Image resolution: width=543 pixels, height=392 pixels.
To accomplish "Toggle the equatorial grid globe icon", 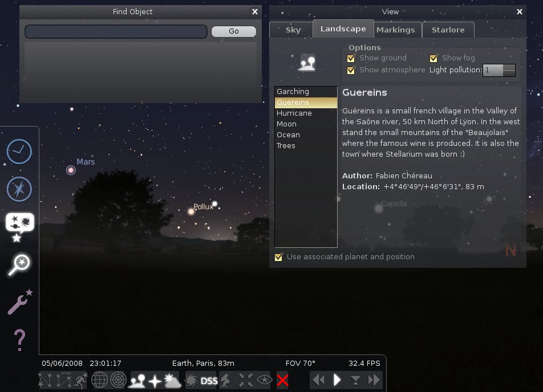I will 99,380.
